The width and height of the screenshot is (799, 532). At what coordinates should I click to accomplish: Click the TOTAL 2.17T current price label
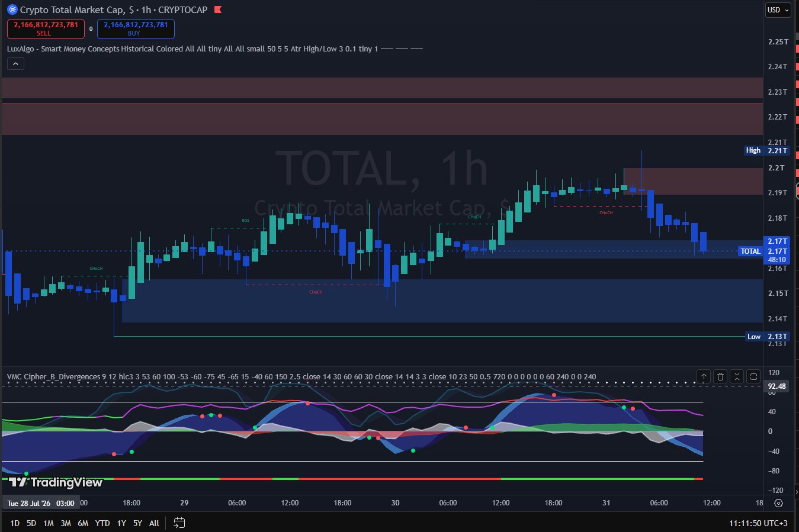tap(765, 252)
